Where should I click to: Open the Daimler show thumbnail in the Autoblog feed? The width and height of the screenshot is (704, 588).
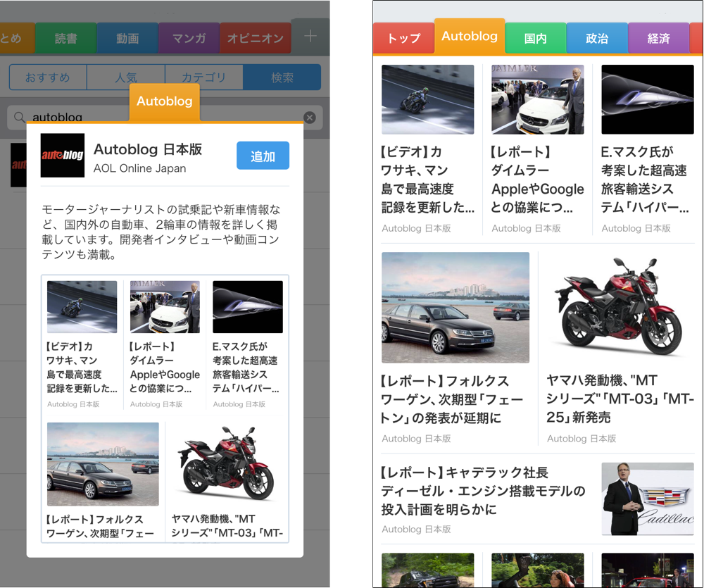pyautogui.click(x=538, y=99)
